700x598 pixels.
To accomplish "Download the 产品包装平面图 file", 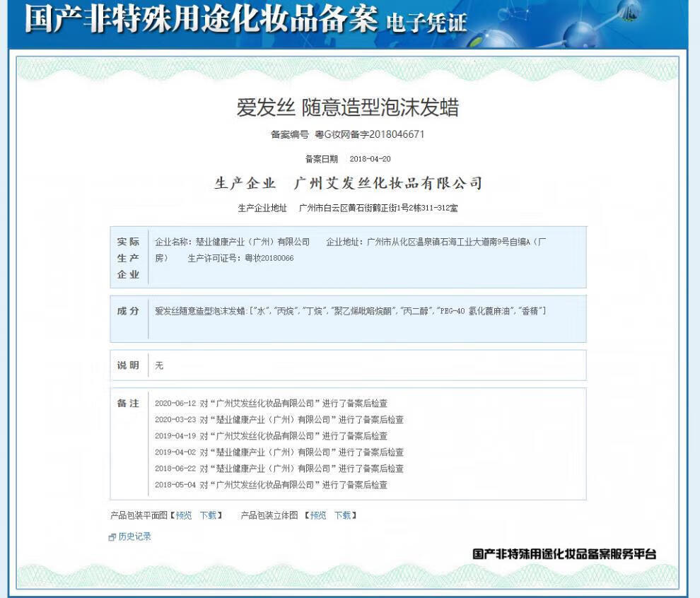I will coord(208,515).
